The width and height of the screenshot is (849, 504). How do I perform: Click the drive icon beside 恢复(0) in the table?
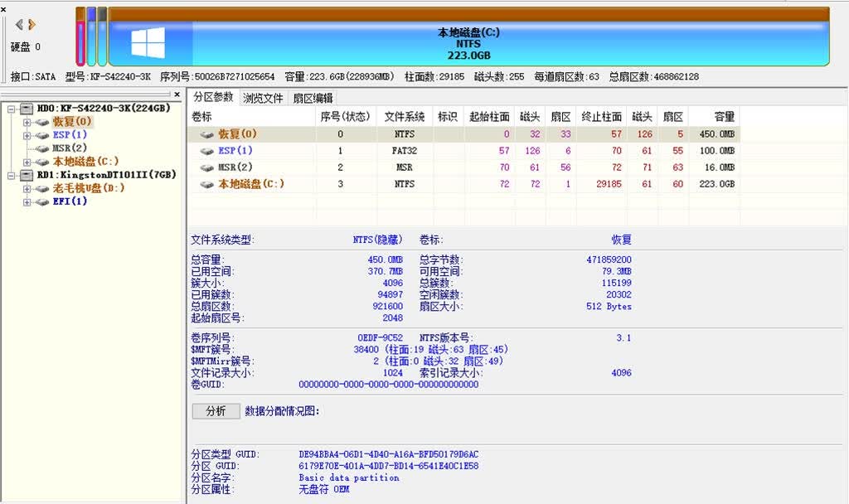click(x=206, y=134)
